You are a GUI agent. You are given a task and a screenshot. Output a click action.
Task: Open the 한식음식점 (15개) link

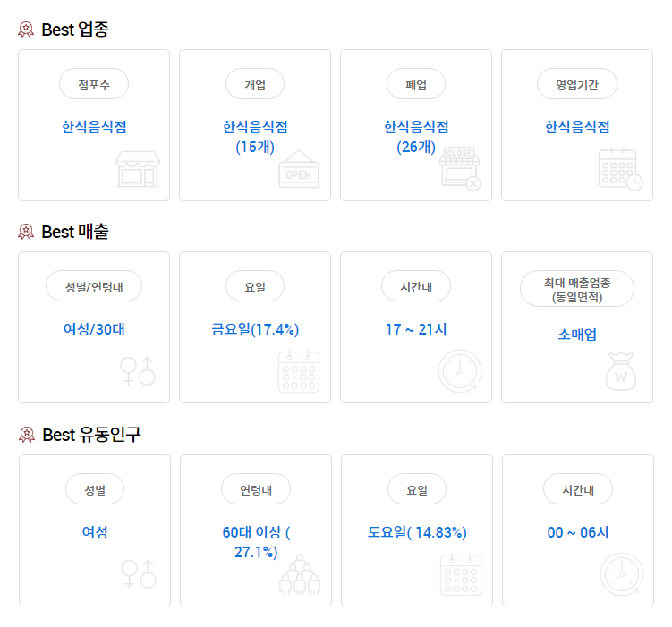[255, 136]
